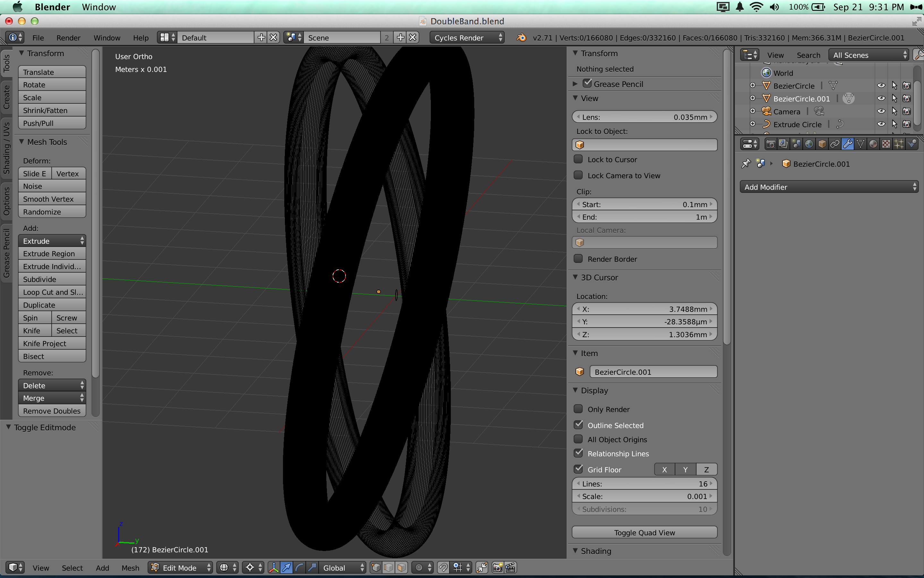Click the Bisect button

tap(52, 356)
